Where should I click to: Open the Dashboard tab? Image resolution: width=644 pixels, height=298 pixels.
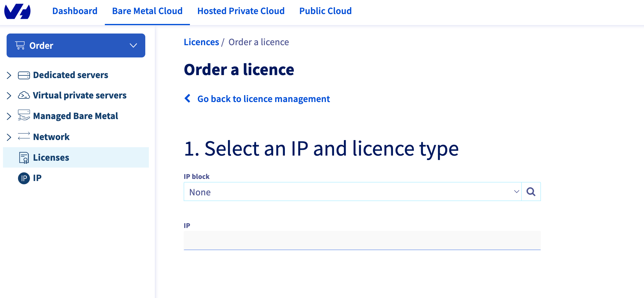(x=75, y=11)
